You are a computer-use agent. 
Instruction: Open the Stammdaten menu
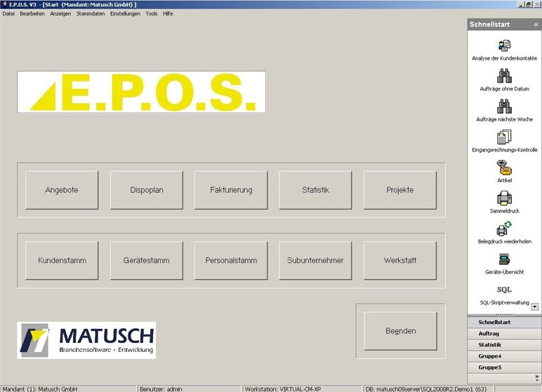click(91, 13)
